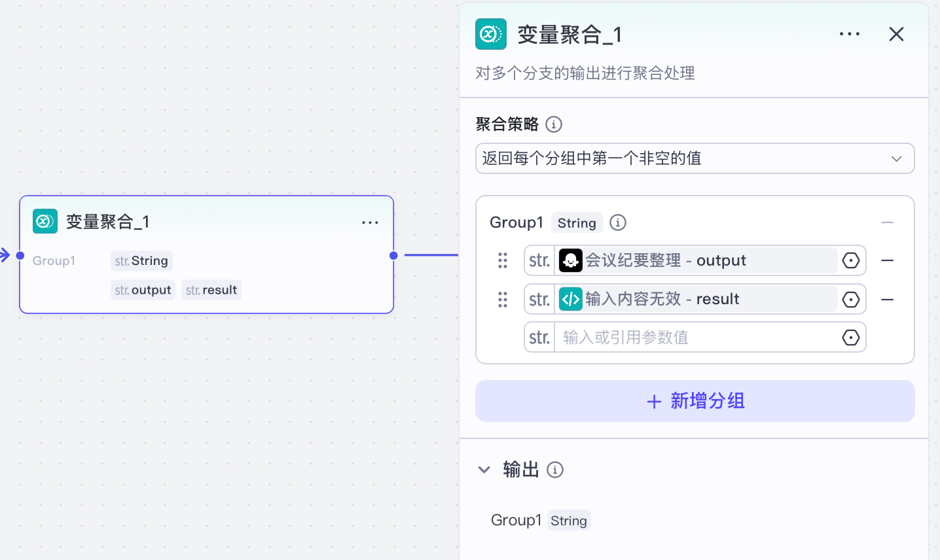This screenshot has height=560, width=940.
Task: Open the 聚合策略 strategy dropdown
Action: [695, 158]
